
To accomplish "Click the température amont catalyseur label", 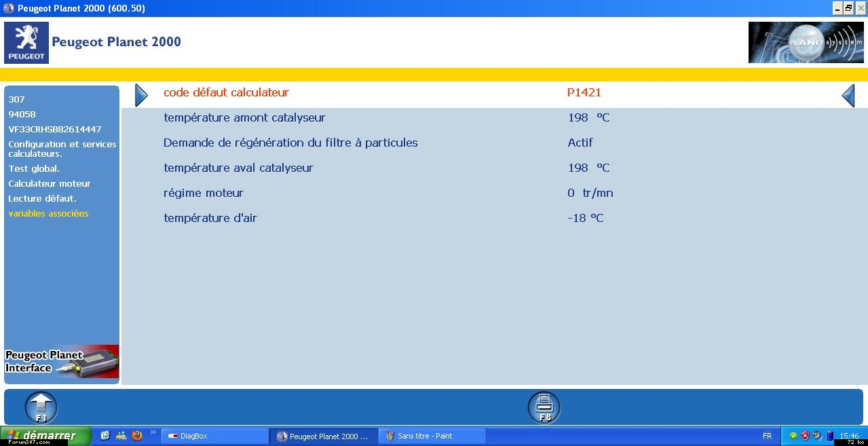I will (x=244, y=117).
